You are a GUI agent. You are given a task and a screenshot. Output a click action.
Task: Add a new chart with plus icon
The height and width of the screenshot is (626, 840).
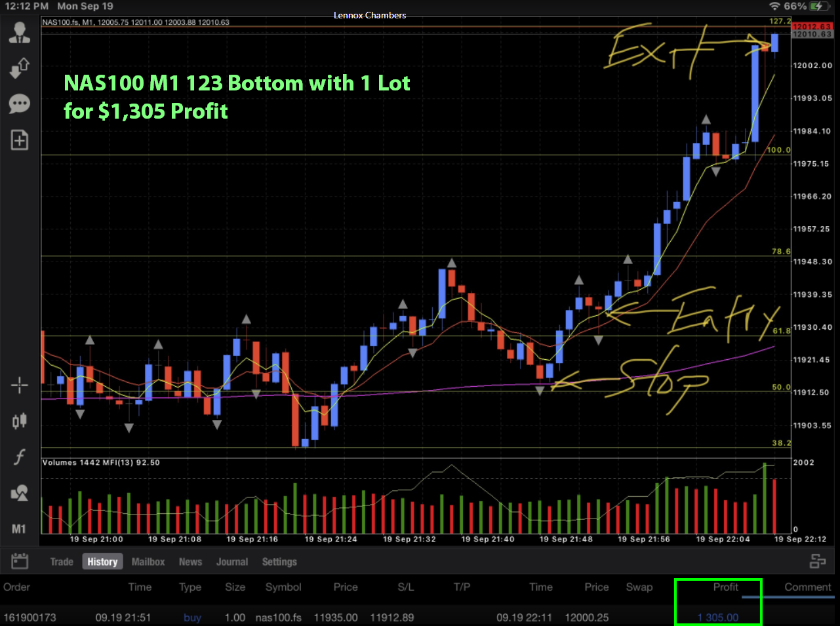(20, 140)
